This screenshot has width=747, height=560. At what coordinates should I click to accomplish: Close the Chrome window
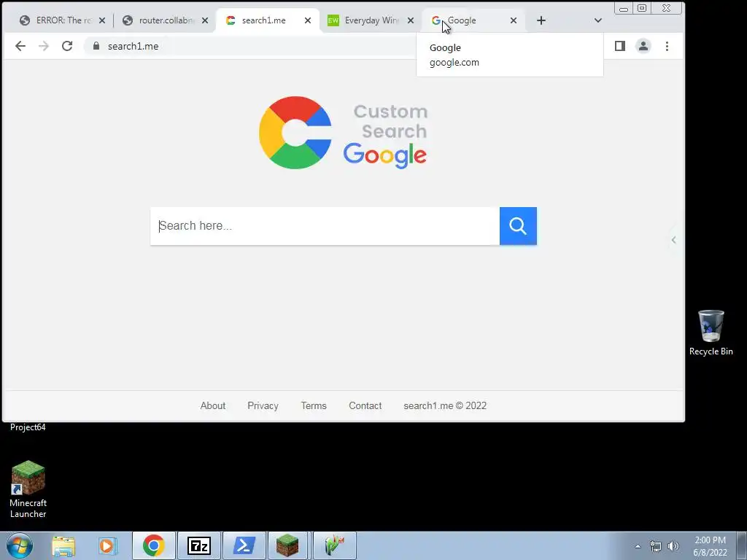pyautogui.click(x=667, y=8)
